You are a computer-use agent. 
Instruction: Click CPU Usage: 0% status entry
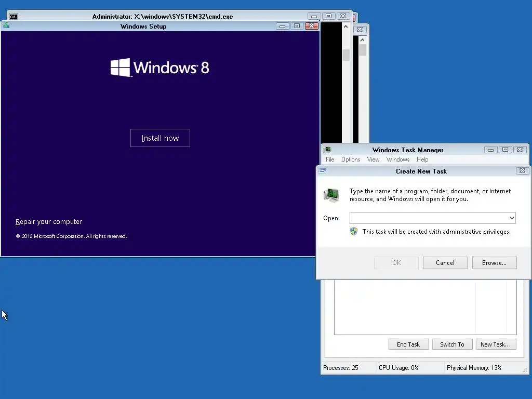[398, 368]
